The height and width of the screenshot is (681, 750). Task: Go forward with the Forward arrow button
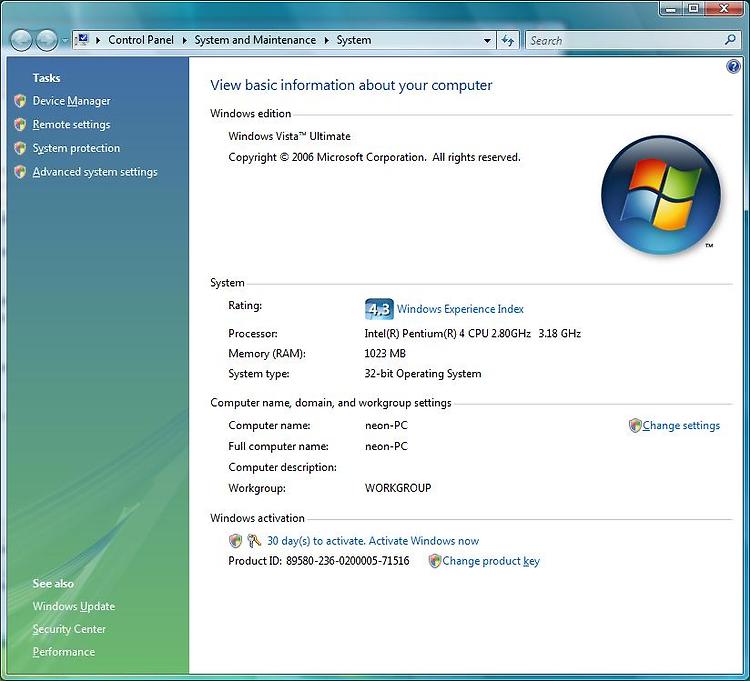click(47, 41)
